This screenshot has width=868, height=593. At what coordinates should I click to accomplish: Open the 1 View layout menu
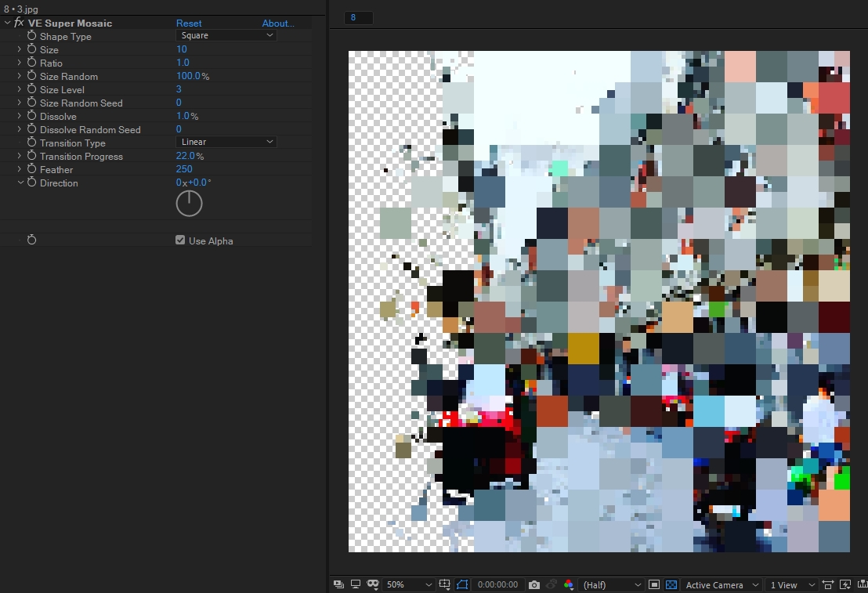tap(790, 584)
